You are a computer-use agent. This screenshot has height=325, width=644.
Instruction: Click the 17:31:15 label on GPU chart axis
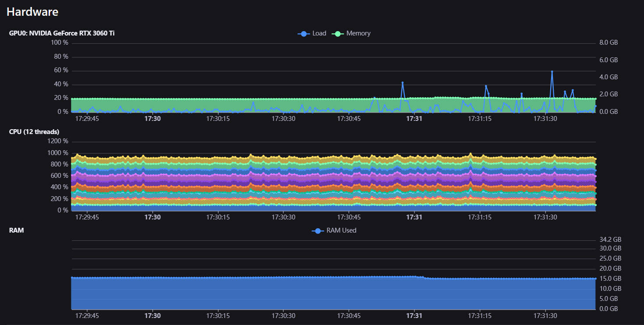pos(480,118)
